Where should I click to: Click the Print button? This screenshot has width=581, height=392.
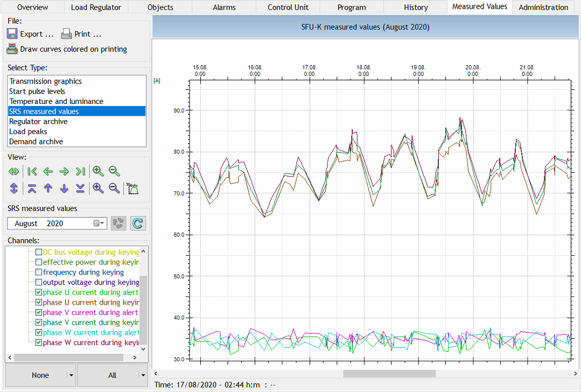(x=81, y=34)
